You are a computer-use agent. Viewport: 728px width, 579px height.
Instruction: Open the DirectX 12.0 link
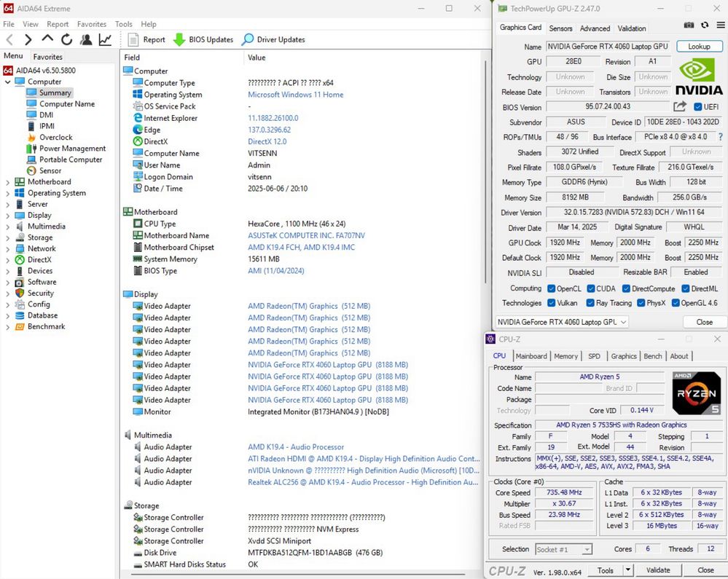pos(267,141)
